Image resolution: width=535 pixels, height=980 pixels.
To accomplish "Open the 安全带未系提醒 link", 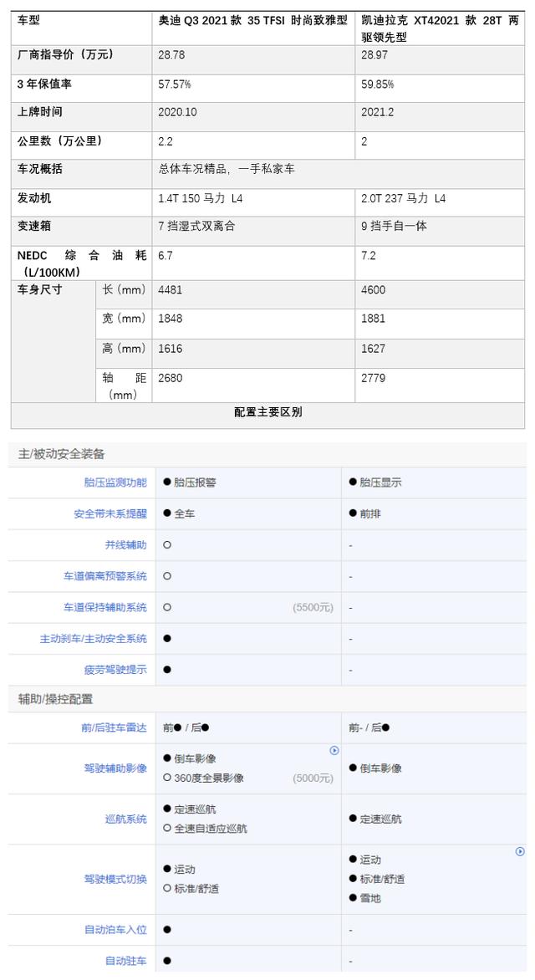I will tap(110, 513).
